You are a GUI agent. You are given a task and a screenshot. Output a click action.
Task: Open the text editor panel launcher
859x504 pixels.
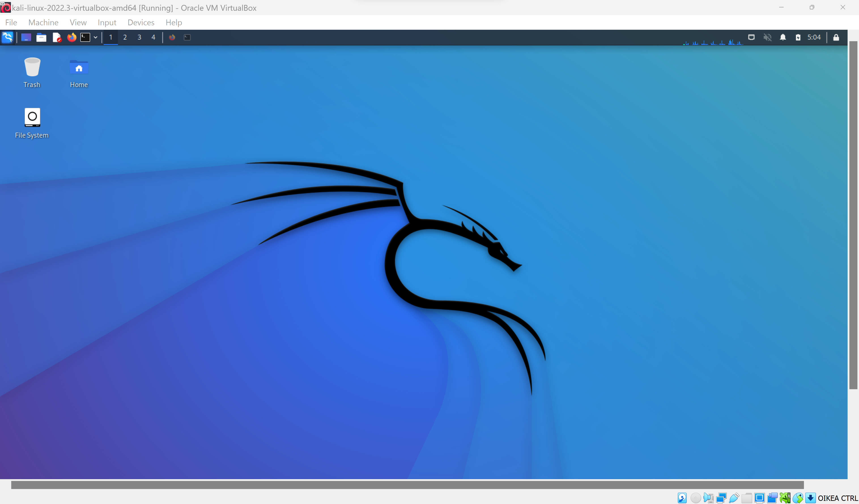57,37
